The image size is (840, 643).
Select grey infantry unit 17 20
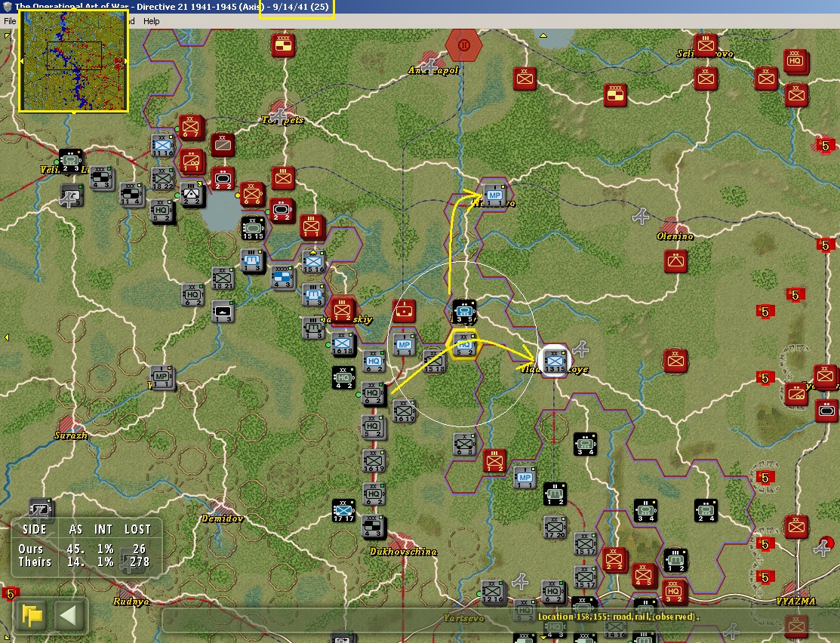555,528
